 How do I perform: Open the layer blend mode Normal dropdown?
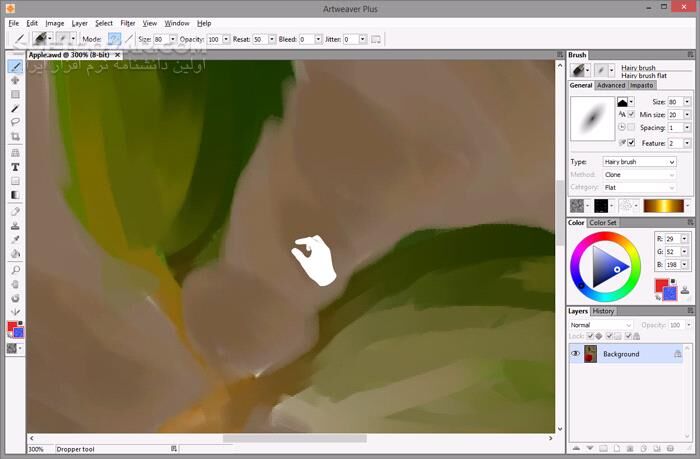600,325
